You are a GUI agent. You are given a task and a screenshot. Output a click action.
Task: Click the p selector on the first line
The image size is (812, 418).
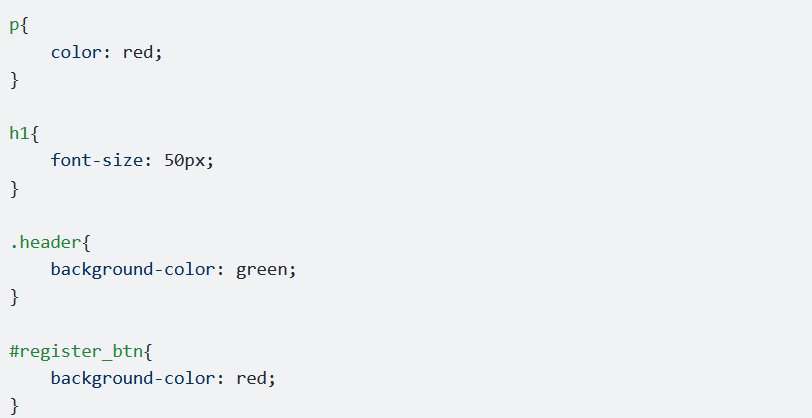pyautogui.click(x=14, y=26)
